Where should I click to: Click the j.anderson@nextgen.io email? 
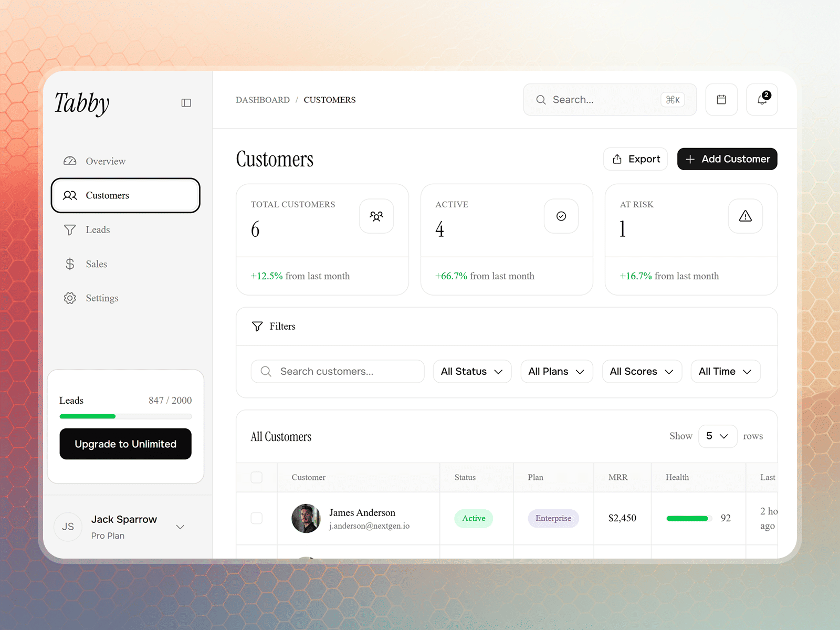pyautogui.click(x=369, y=526)
